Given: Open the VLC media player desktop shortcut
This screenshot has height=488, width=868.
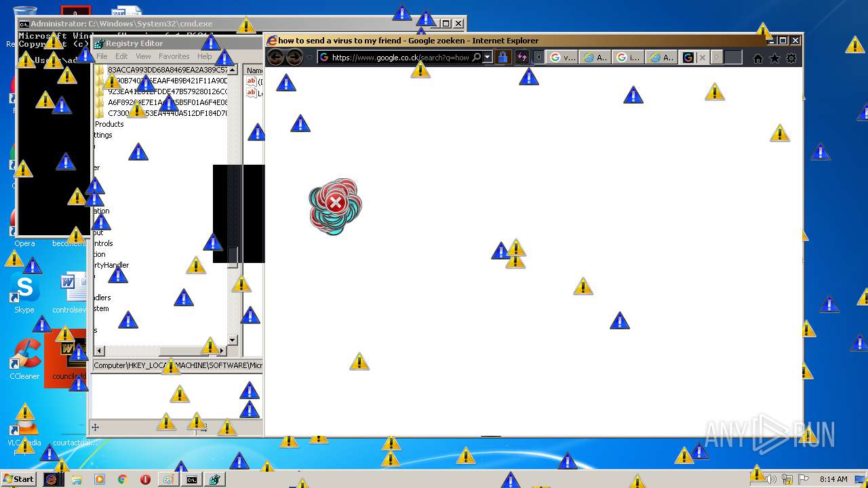Looking at the screenshot, I should (24, 427).
